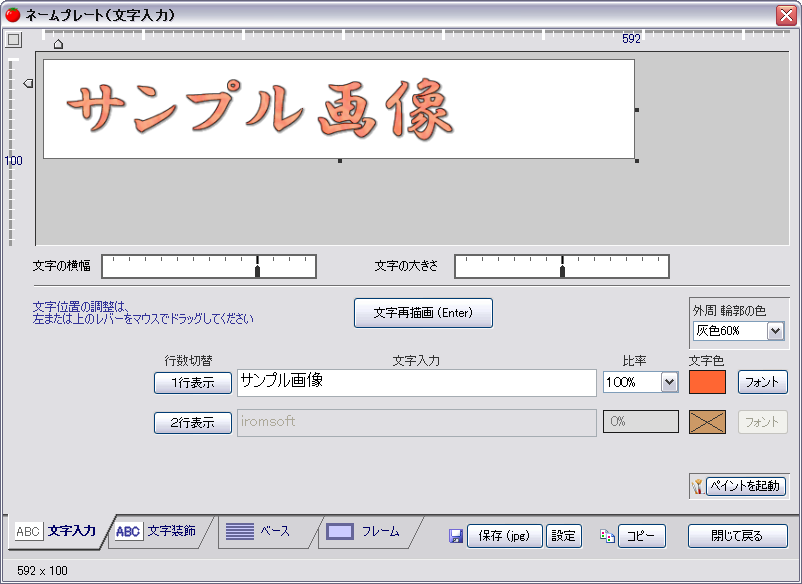Click the small square icon at top-left ruler corner
This screenshot has height=584, width=802.
[14, 39]
